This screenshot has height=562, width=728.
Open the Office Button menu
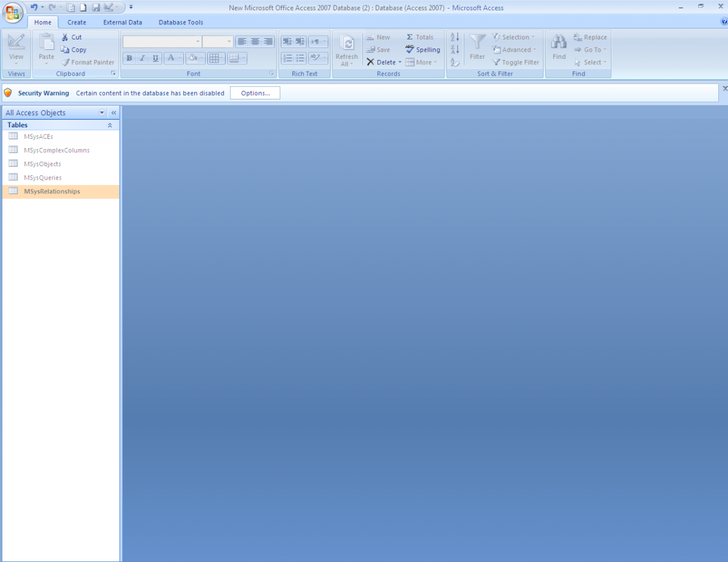pos(13,12)
